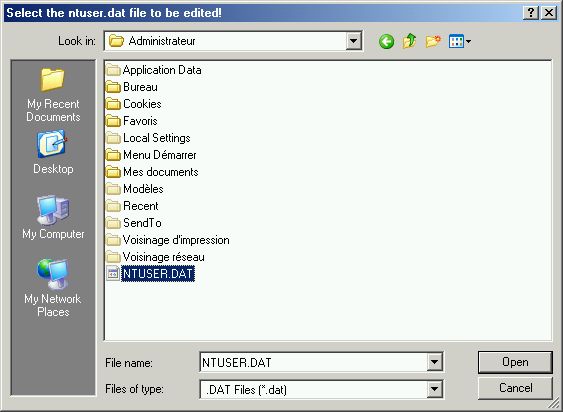
Task: Go back with the green arrow icon
Action: [386, 42]
